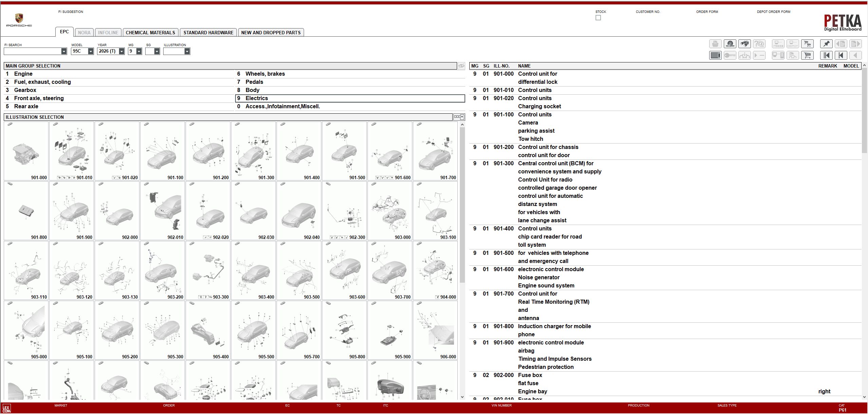
Task: Open the NEW AND DROPPED PARTS tab
Action: (271, 33)
